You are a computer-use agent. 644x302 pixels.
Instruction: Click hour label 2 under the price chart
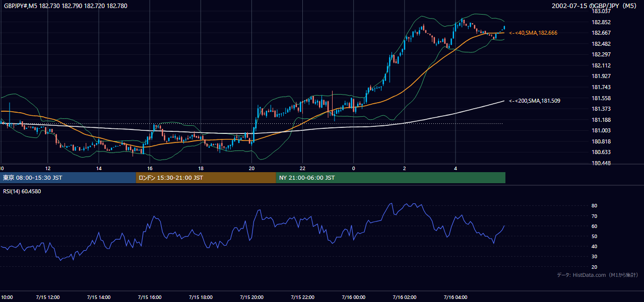point(405,168)
